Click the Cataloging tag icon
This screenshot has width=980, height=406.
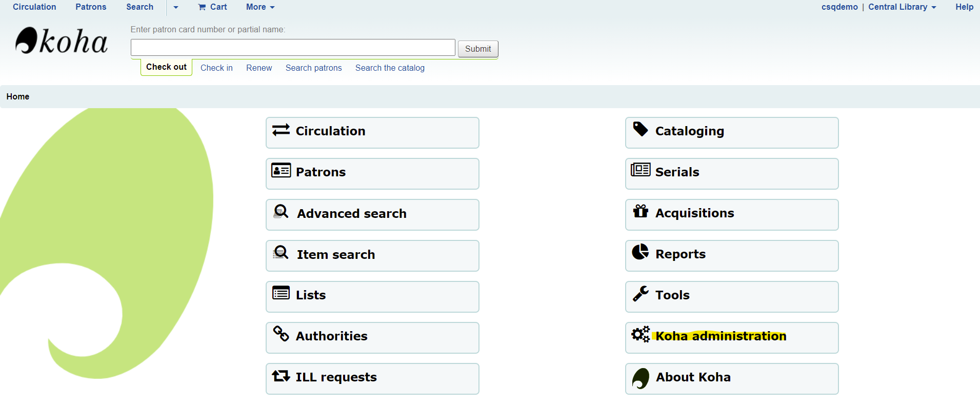[x=641, y=129]
